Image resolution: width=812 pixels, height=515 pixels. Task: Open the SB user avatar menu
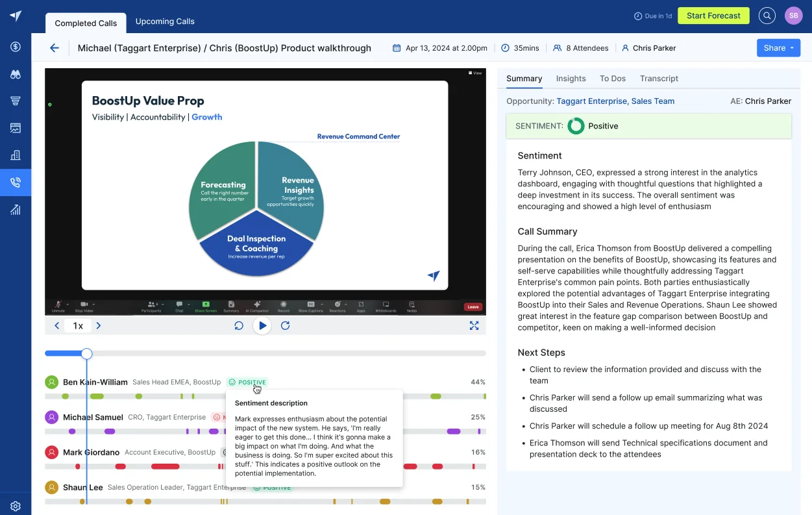click(x=793, y=16)
